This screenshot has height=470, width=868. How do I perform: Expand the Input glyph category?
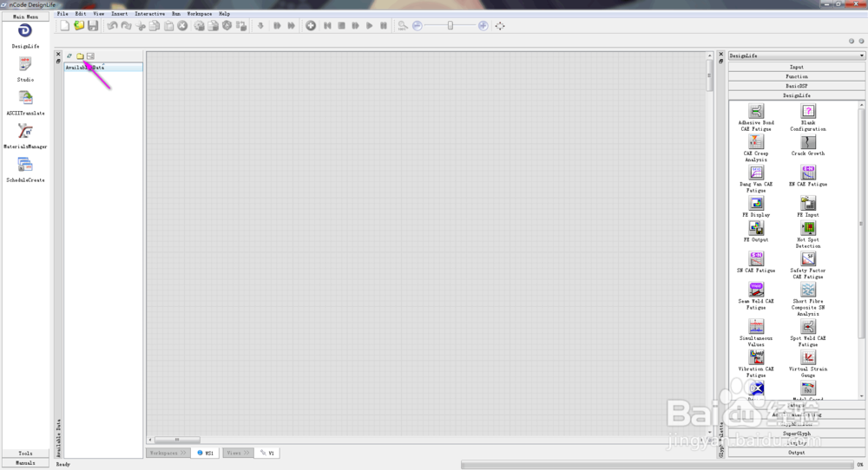pyautogui.click(x=796, y=67)
